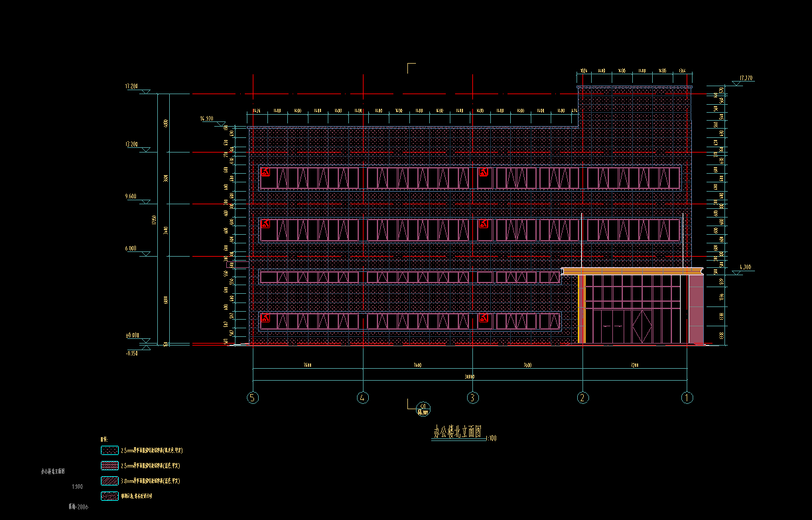Click the first legend hatch swatch
This screenshot has width=812, height=520.
[x=109, y=450]
